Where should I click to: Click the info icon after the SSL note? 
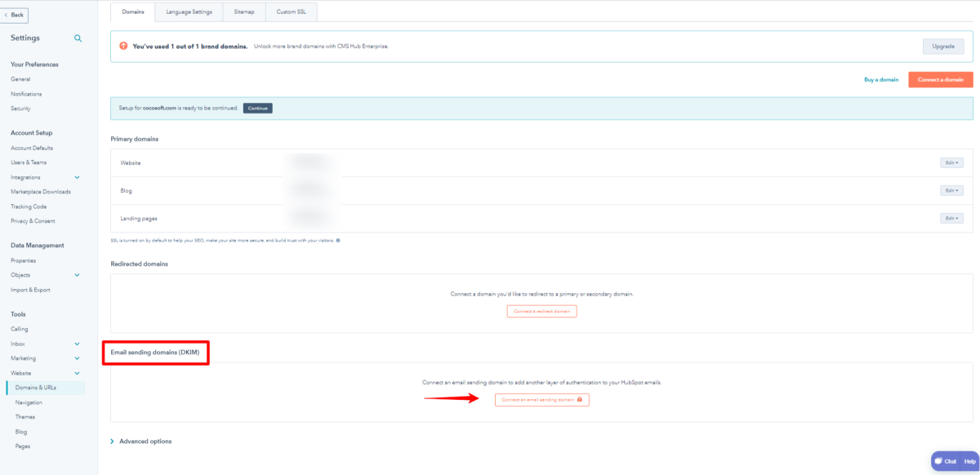338,240
